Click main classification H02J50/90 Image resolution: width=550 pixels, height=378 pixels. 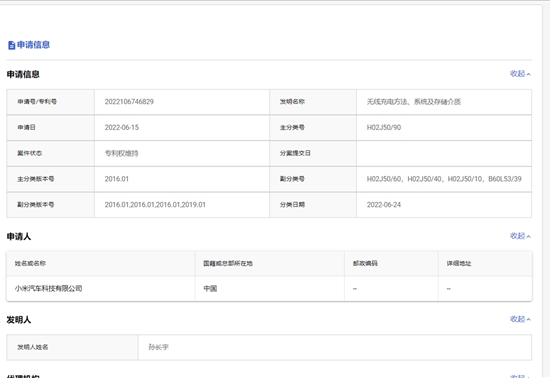coord(384,127)
